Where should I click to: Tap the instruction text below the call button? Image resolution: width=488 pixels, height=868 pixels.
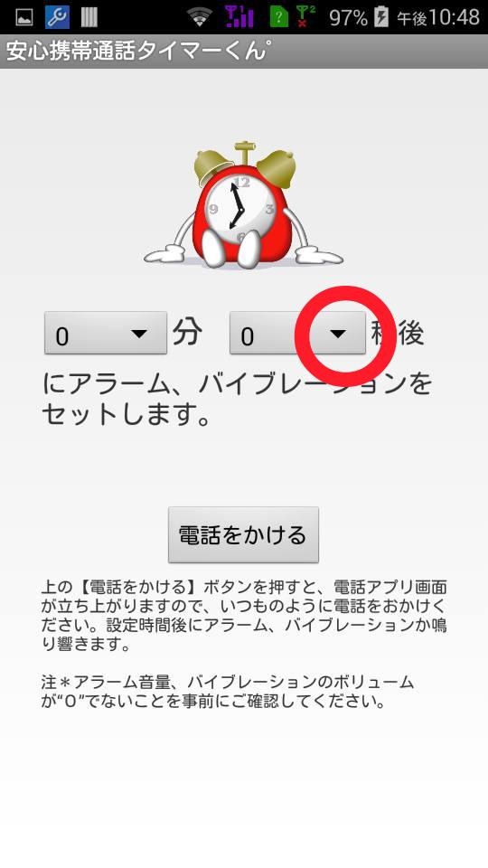click(244, 616)
